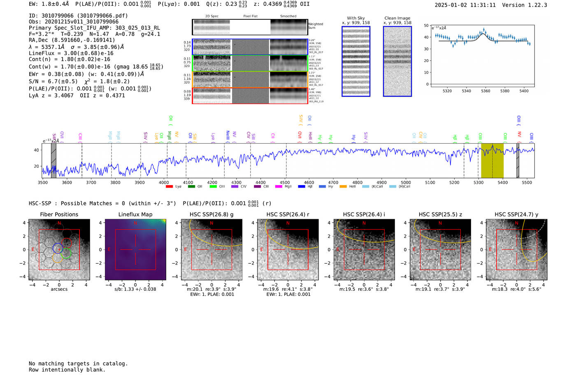Click 'Row intentionally blank.' text
This screenshot has width=576, height=392.
click(x=67, y=370)
